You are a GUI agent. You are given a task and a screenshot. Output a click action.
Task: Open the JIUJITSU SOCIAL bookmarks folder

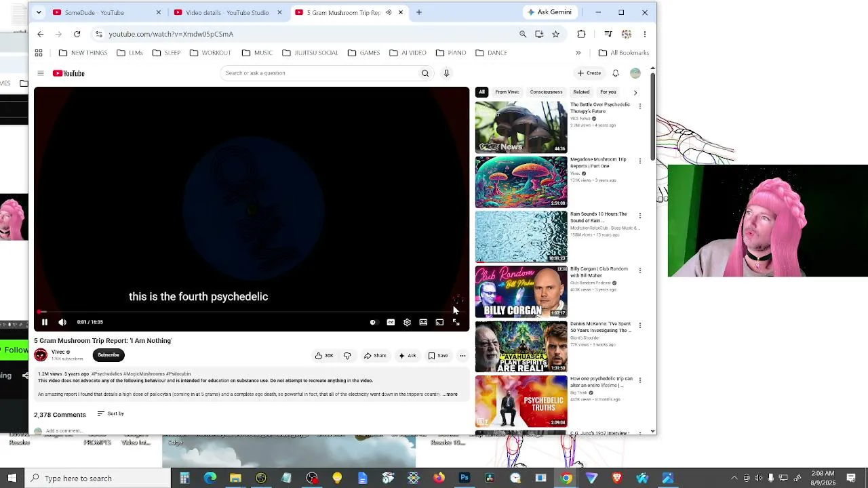(x=310, y=53)
